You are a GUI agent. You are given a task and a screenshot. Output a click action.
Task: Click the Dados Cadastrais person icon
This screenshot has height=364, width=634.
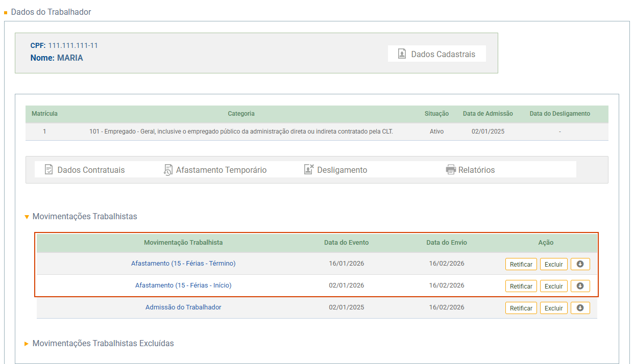pyautogui.click(x=402, y=54)
